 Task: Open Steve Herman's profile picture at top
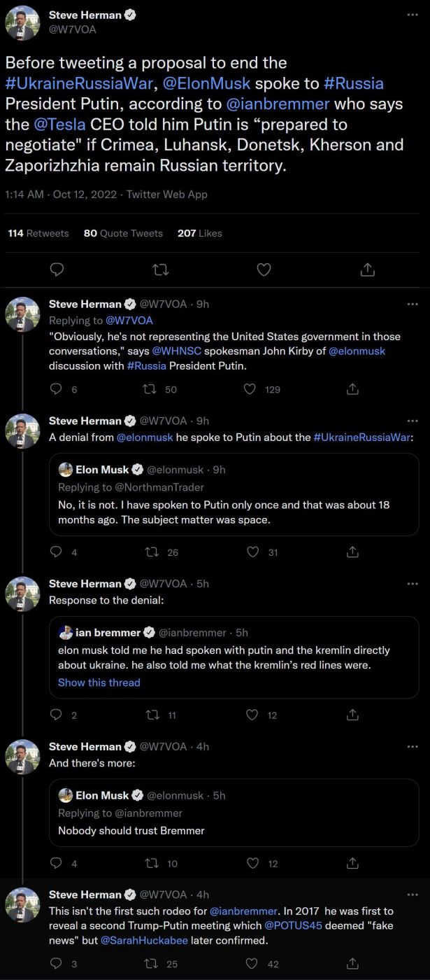click(x=22, y=22)
